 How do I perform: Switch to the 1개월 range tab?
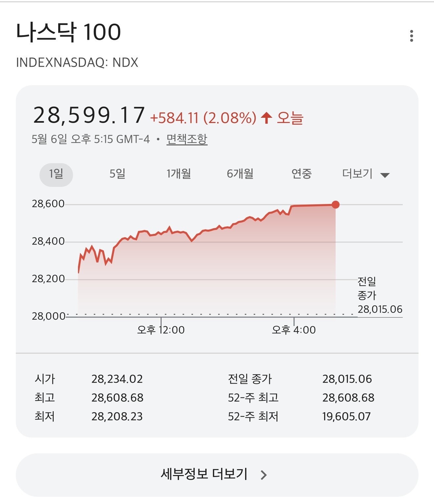179,174
